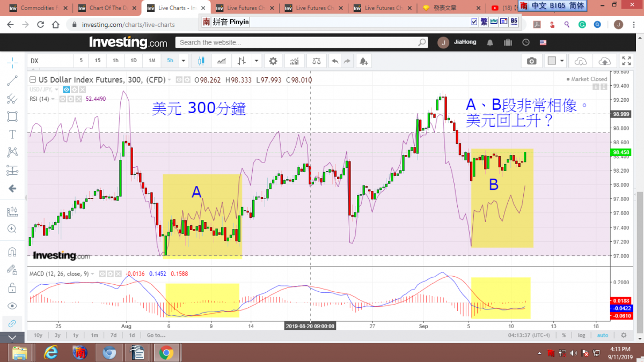
Task: Create a price alert with bell-plus
Action: point(364,61)
